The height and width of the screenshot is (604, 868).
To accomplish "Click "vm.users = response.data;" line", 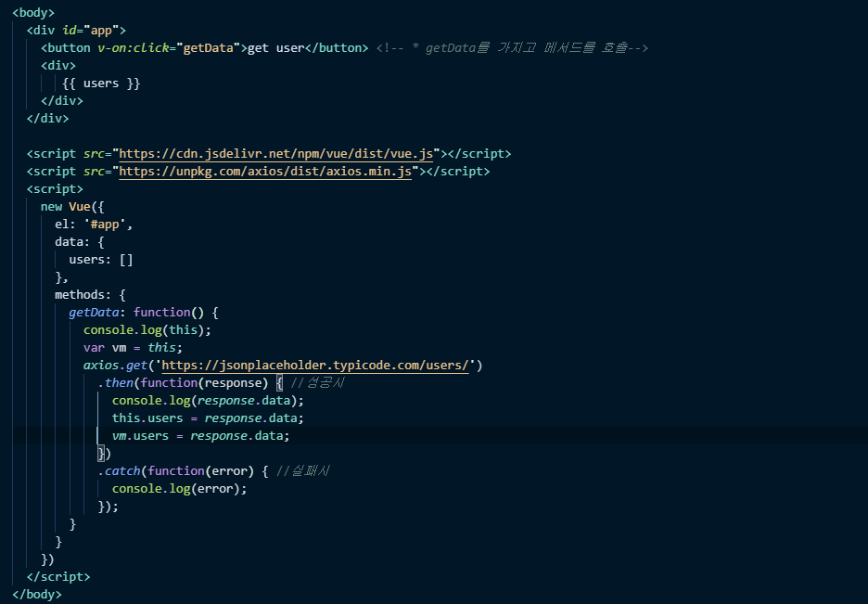I will (201, 436).
